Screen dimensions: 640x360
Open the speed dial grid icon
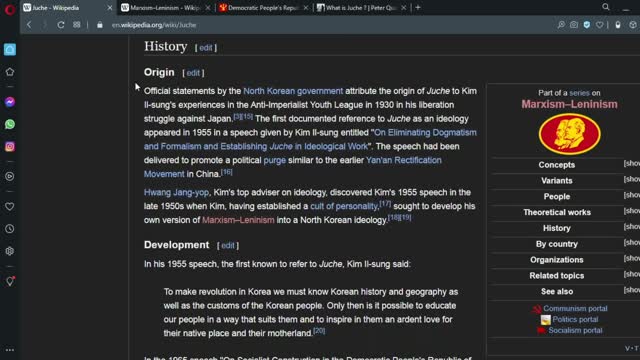(77, 25)
